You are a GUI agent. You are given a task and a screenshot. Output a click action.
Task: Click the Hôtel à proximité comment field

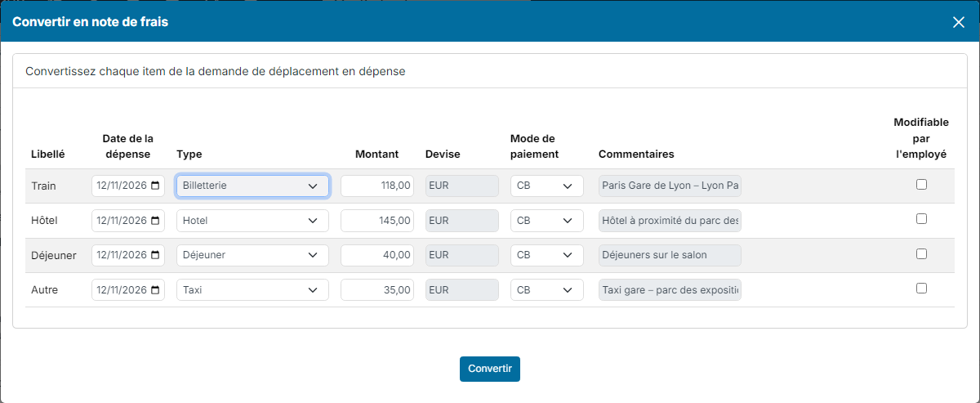670,221
